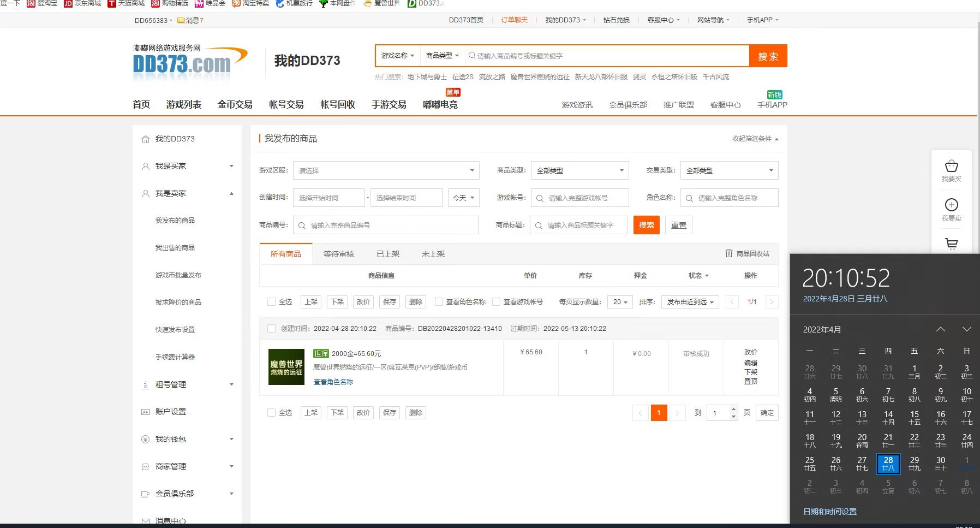This screenshot has width=980, height=528.
Task: Click the orange 搜索 search button
Action: coord(646,224)
